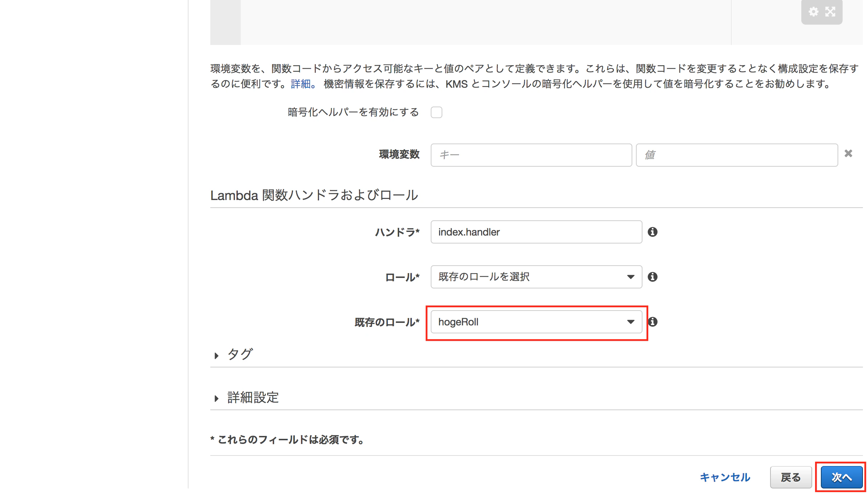This screenshot has height=495, width=868.
Task: Click the index.handler input field
Action: [536, 232]
